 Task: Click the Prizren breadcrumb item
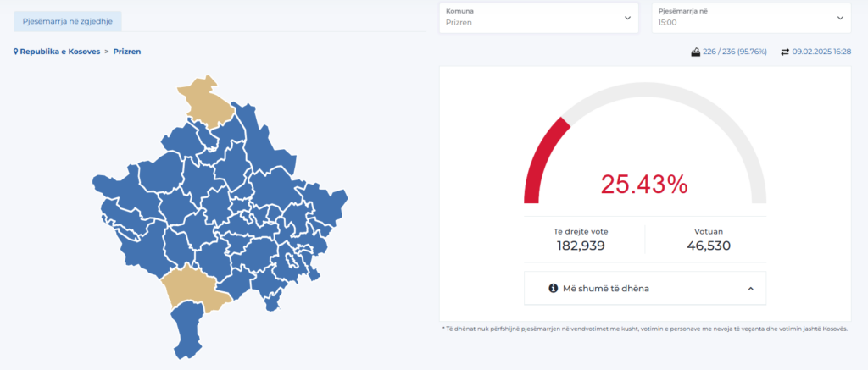click(x=127, y=52)
